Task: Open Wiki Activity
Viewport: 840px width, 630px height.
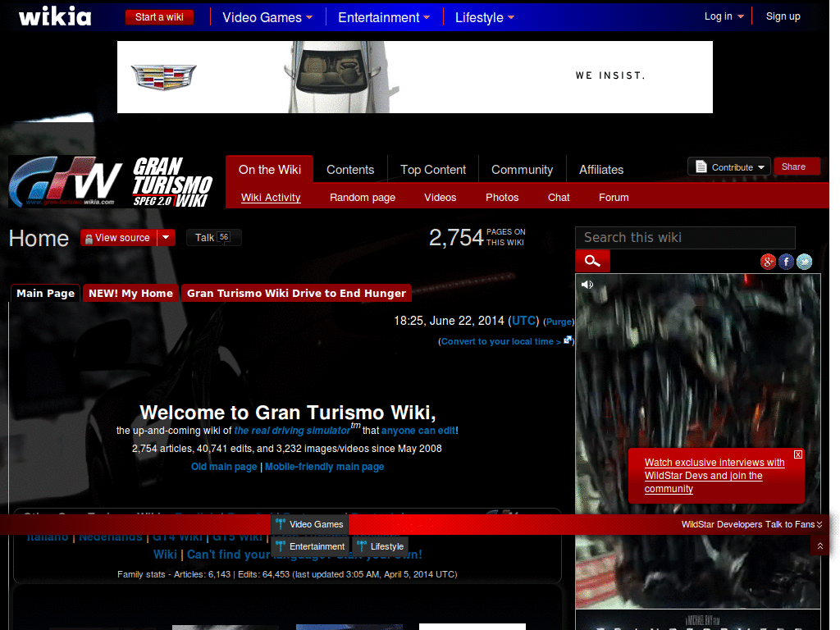Action: 271,197
